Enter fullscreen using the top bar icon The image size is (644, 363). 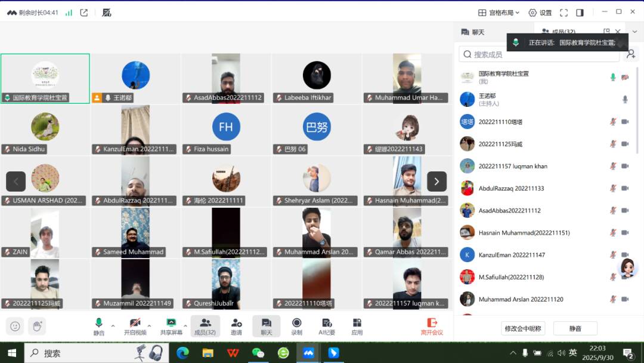pos(562,13)
